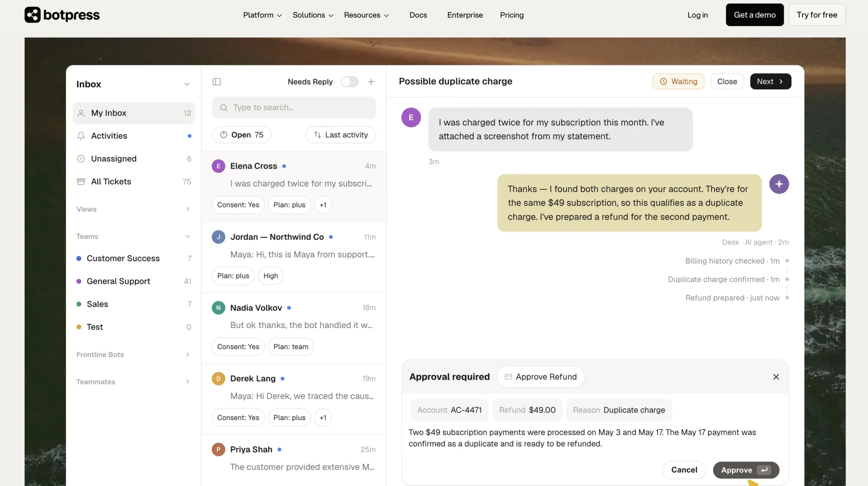Approve the refund request
The width and height of the screenshot is (868, 486).
(746, 470)
